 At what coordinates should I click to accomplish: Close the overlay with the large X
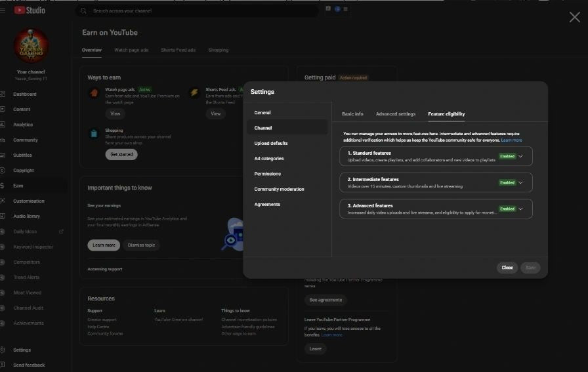click(574, 17)
